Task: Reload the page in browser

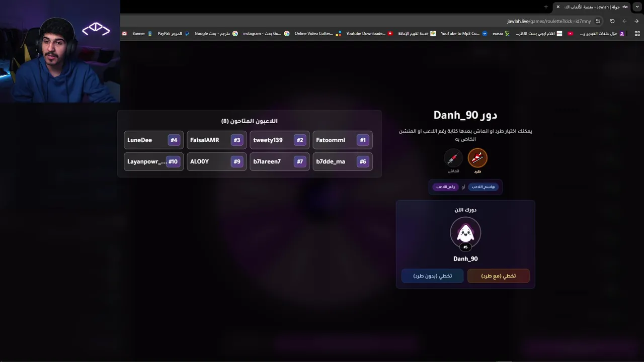Action: 612,21
